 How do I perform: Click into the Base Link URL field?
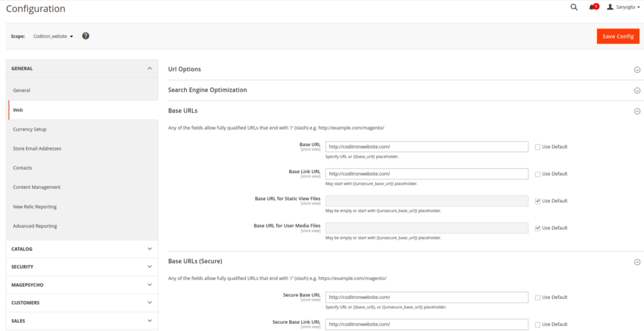[426, 174]
